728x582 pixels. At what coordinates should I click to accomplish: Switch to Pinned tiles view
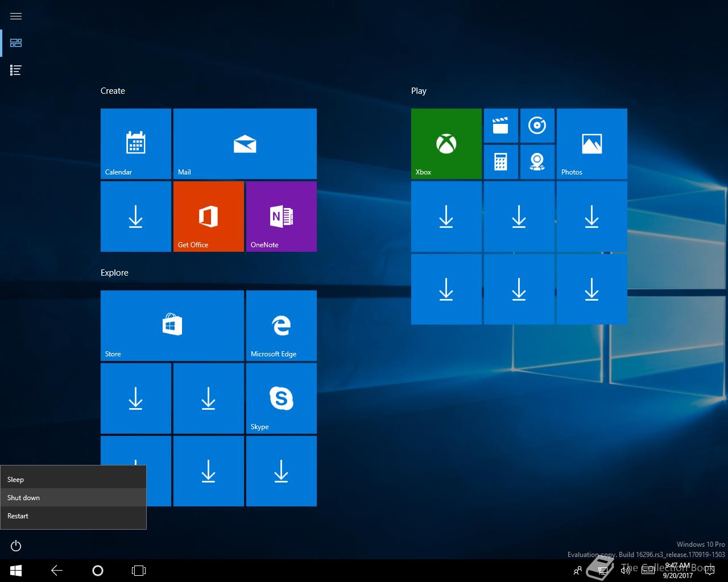tap(16, 43)
